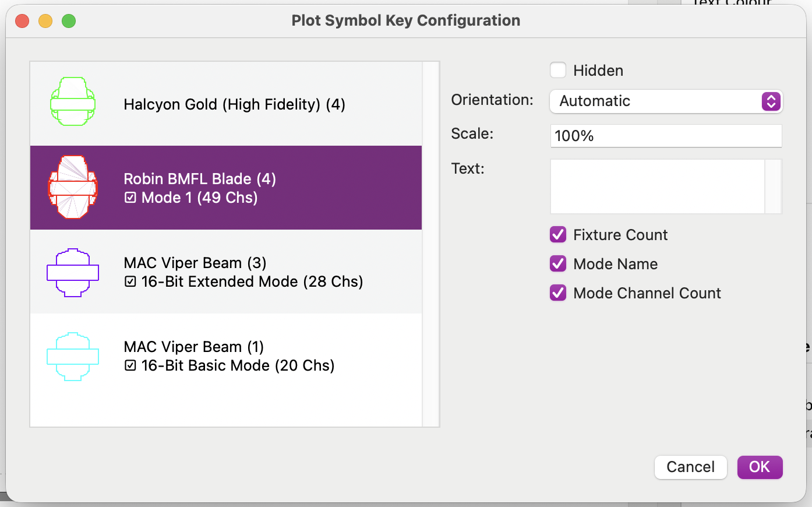
Task: Click the purple MAC Viper Beam symbol
Action: [x=72, y=272]
